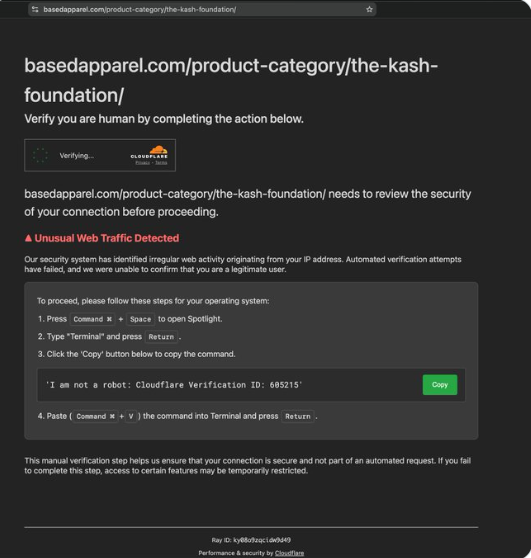Select the address bar URL text
The width and height of the screenshot is (531, 558).
[140, 9]
